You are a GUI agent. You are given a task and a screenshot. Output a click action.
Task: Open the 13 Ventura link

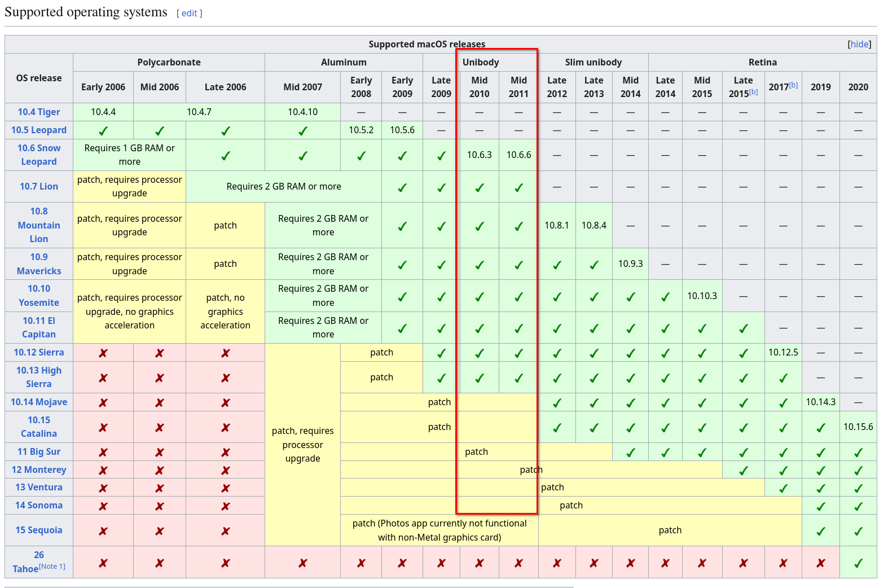pos(39,487)
